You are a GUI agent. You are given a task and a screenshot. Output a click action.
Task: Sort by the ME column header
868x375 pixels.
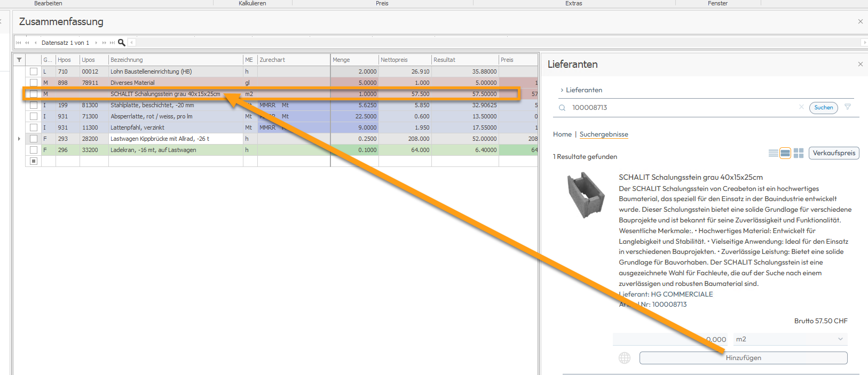pyautogui.click(x=250, y=60)
